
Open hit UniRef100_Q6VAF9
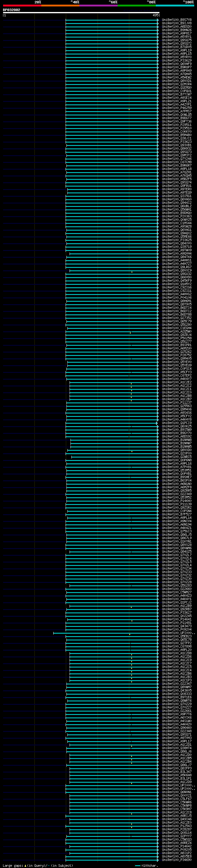tap(177, 64)
